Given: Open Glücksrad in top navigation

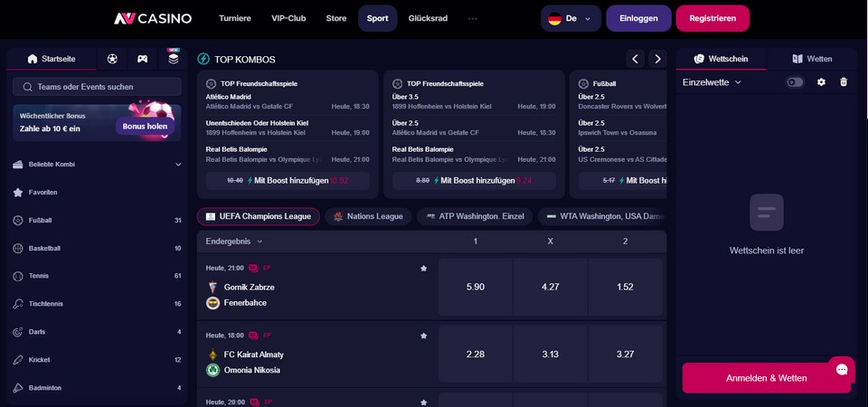Looking at the screenshot, I should tap(428, 18).
